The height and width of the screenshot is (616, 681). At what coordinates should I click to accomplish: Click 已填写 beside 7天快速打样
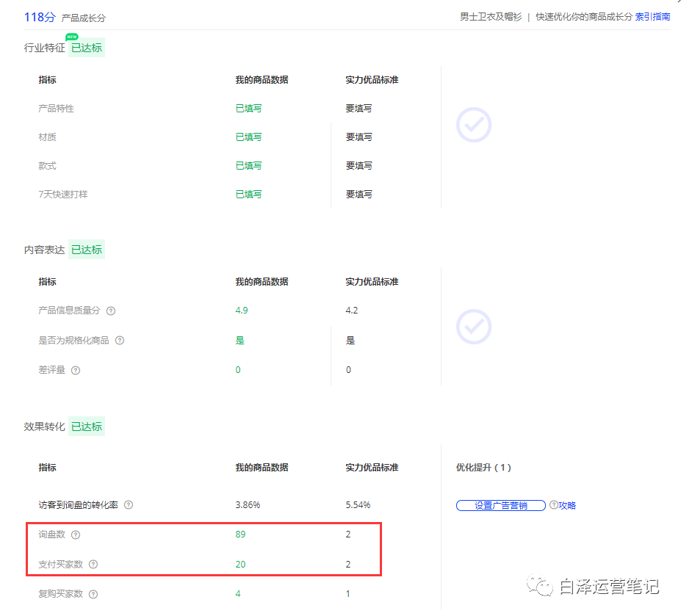[248, 194]
